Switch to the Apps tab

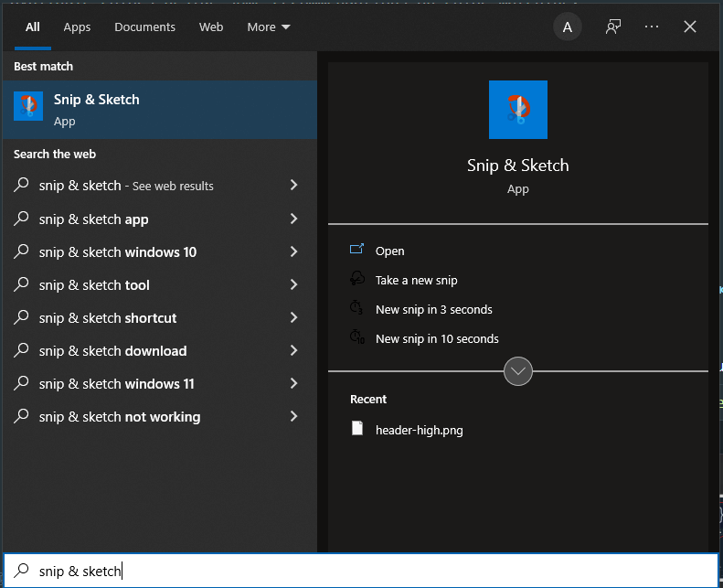click(77, 27)
